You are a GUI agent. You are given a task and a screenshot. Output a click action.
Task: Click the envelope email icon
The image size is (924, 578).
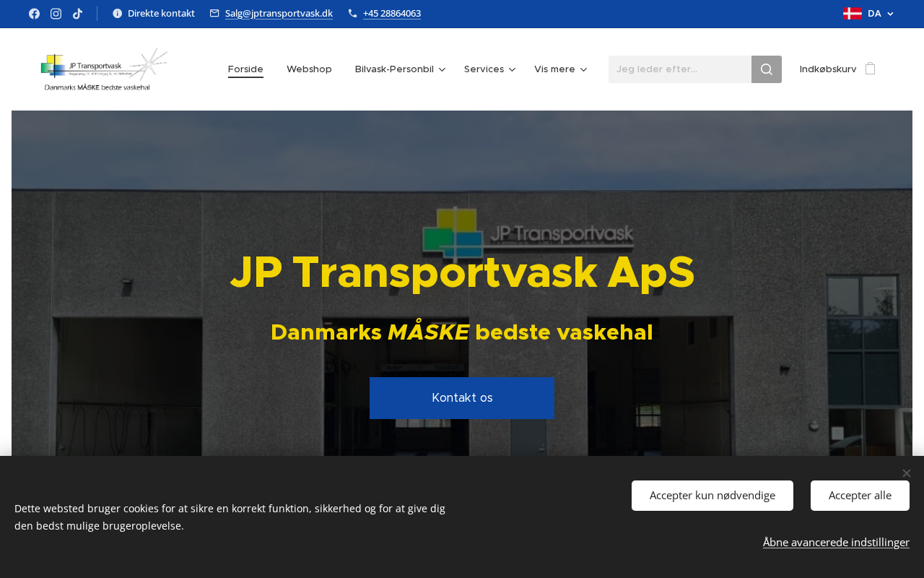214,13
